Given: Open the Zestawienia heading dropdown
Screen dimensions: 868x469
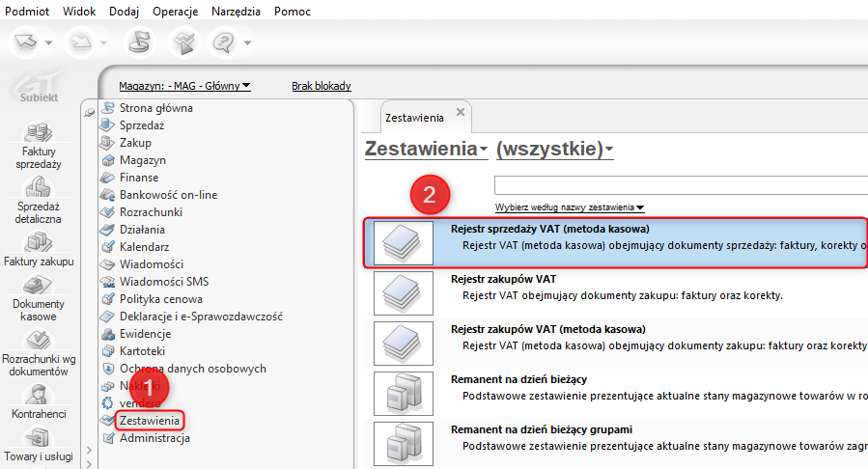Looking at the screenshot, I should (x=426, y=149).
